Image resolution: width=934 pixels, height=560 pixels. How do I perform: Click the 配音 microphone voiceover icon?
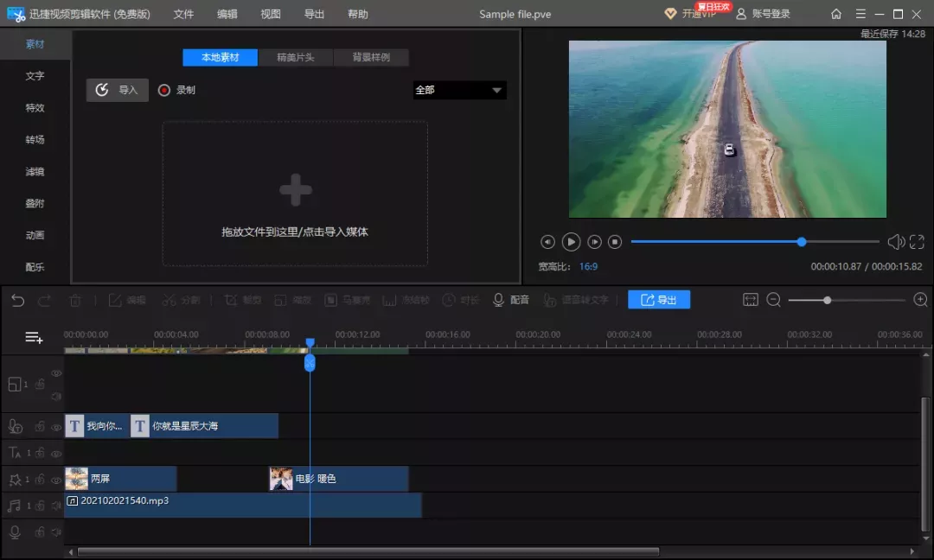[x=499, y=300]
